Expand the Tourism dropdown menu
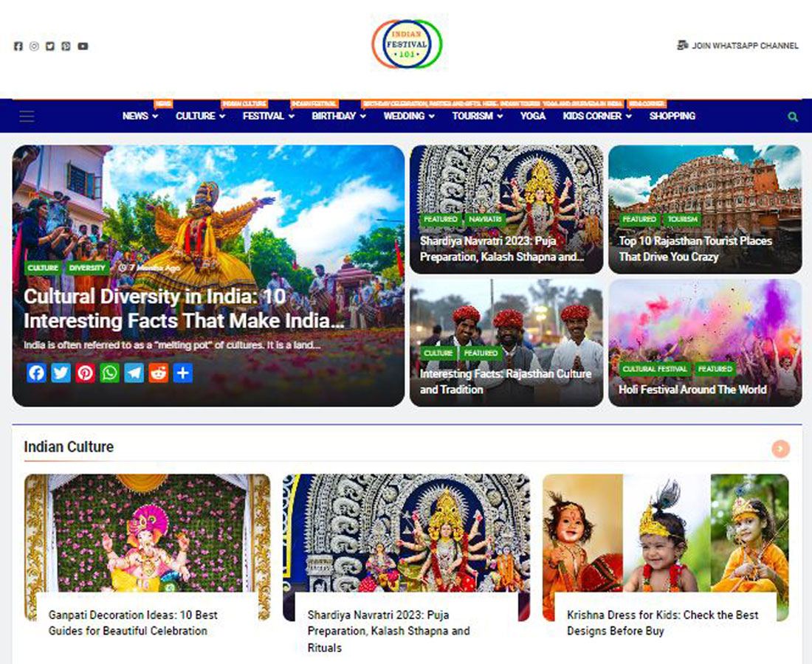The width and height of the screenshot is (812, 664). pyautogui.click(x=478, y=116)
